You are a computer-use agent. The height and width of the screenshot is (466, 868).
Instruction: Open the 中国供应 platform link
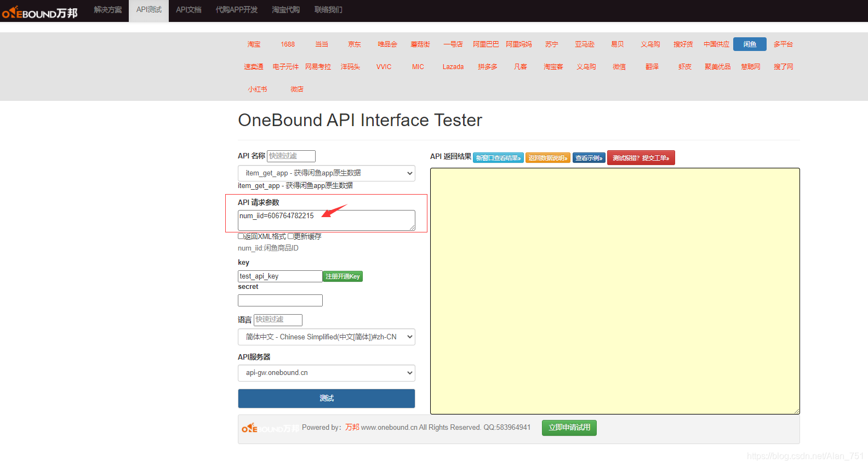tap(717, 44)
